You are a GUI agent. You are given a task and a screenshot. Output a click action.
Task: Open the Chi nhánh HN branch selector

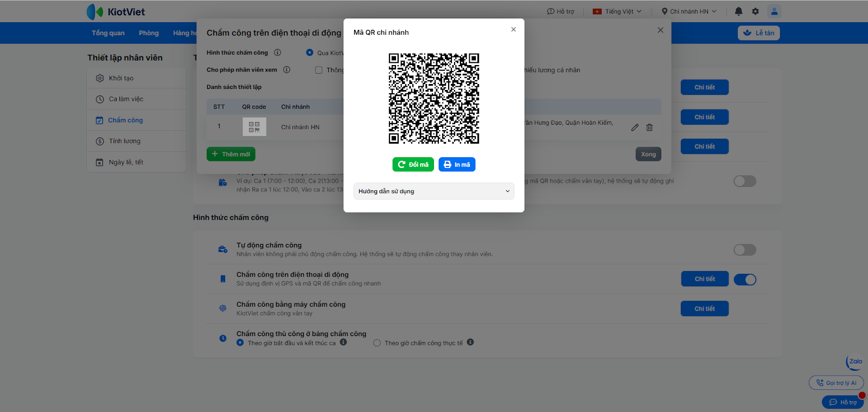tap(689, 11)
